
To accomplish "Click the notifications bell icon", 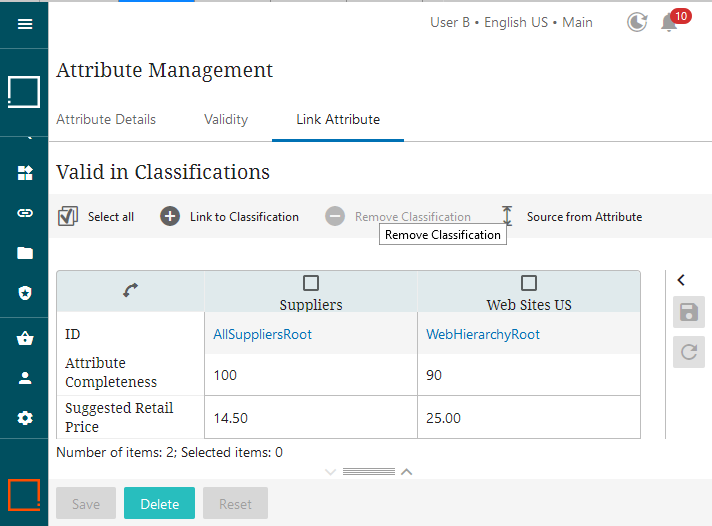I will [x=669, y=22].
